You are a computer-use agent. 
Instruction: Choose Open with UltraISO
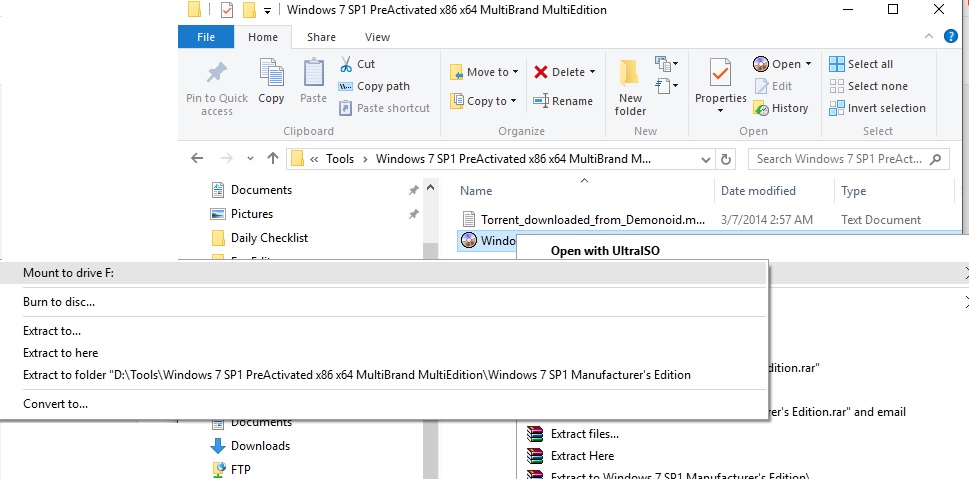pyautogui.click(x=605, y=251)
